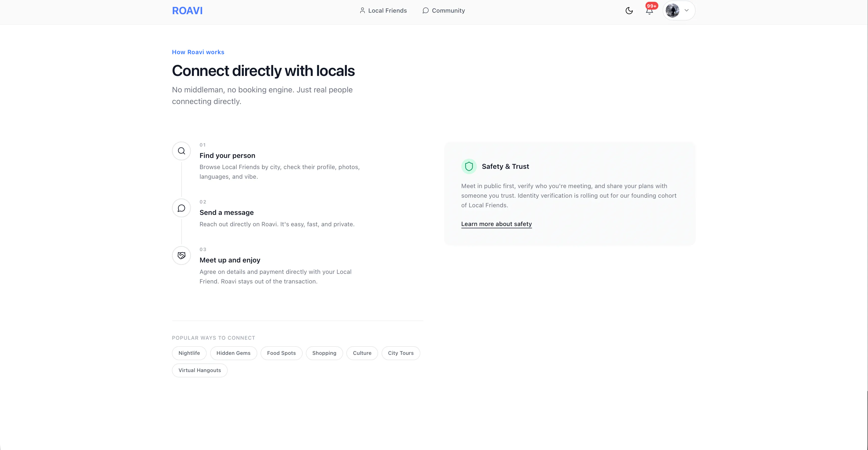Click the 'Find your person' step title
The image size is (868, 450).
227,156
